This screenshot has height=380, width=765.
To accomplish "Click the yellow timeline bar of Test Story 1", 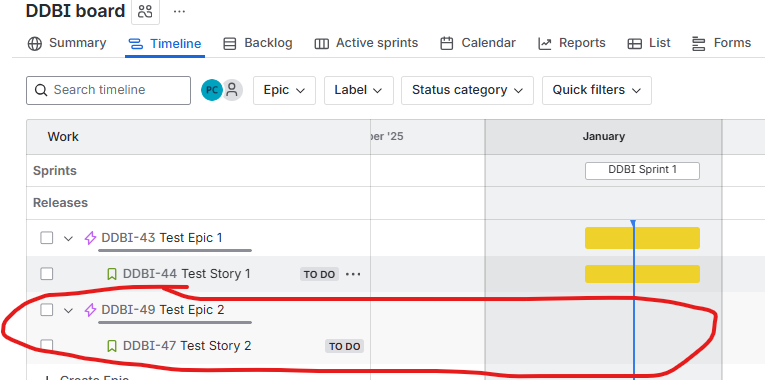I will click(x=642, y=274).
